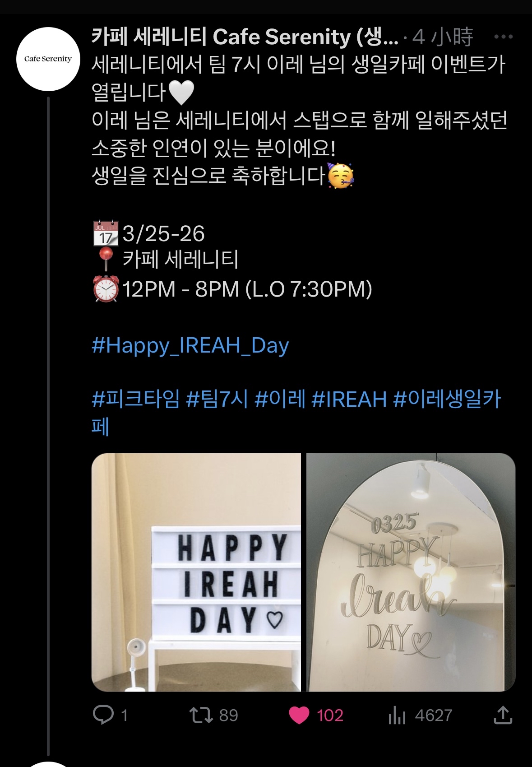Tap the share upload icon
This screenshot has height=767, width=532.
[x=503, y=715]
